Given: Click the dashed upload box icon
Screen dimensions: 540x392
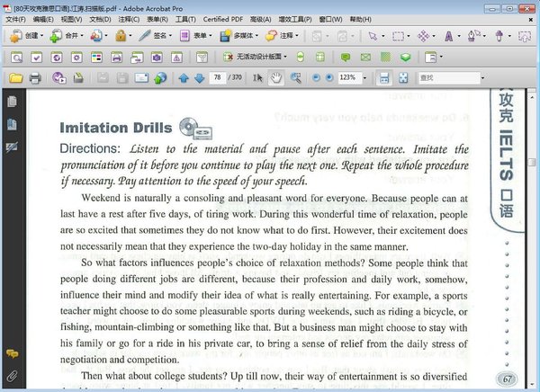Looking at the screenshot, I should (x=524, y=36).
